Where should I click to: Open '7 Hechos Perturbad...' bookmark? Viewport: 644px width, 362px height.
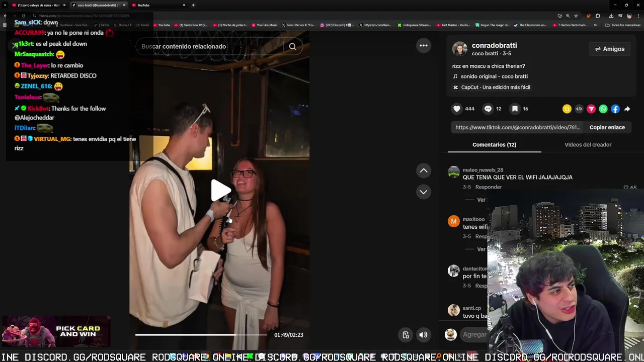pyautogui.click(x=570, y=25)
